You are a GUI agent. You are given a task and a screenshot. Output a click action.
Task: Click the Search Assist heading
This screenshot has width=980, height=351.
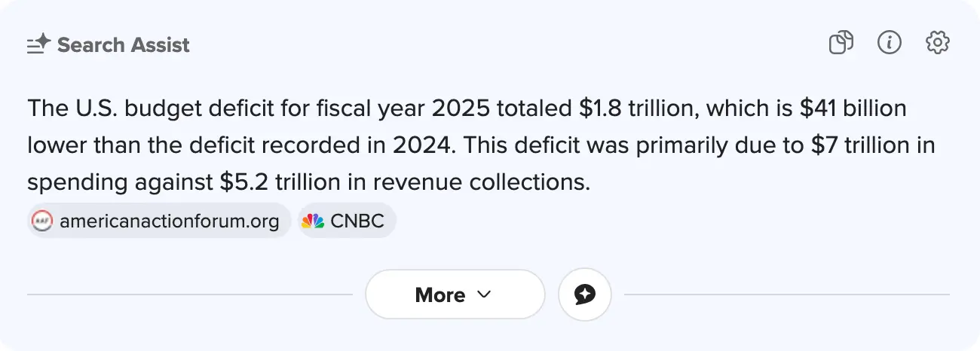[x=124, y=45]
